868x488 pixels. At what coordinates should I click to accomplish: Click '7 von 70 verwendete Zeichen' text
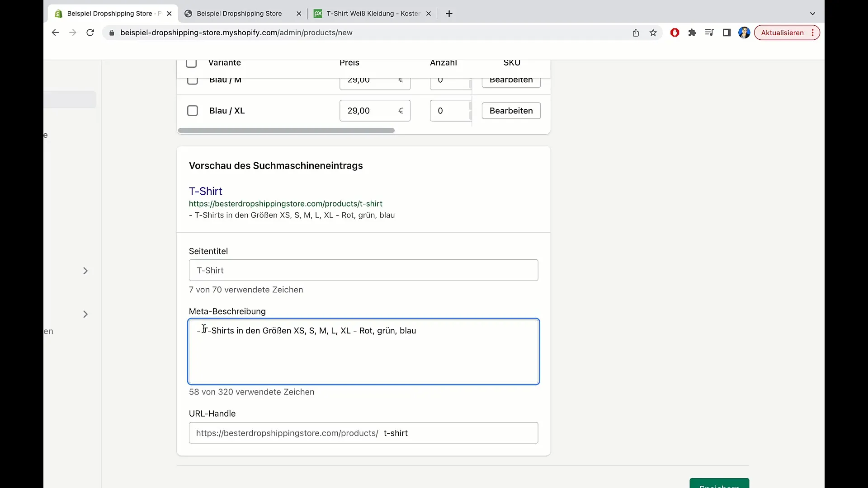coord(246,290)
